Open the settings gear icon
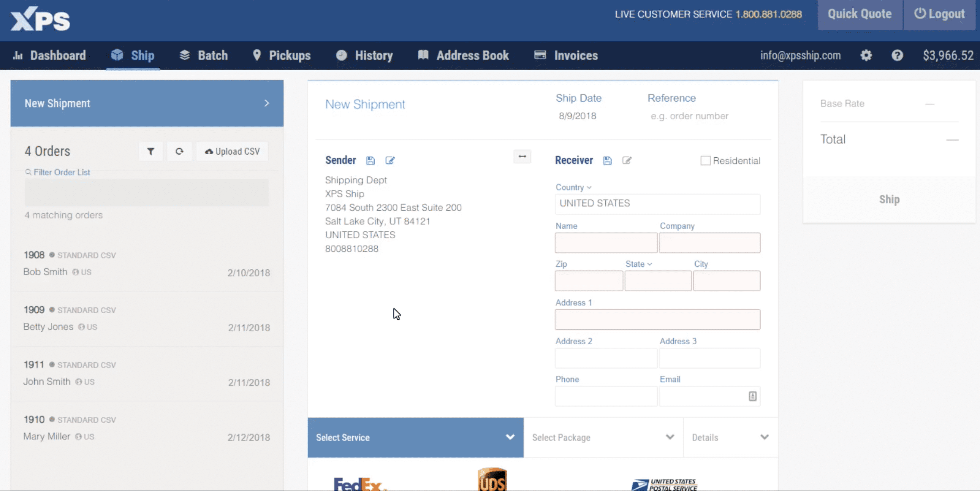The image size is (980, 491). 866,56
